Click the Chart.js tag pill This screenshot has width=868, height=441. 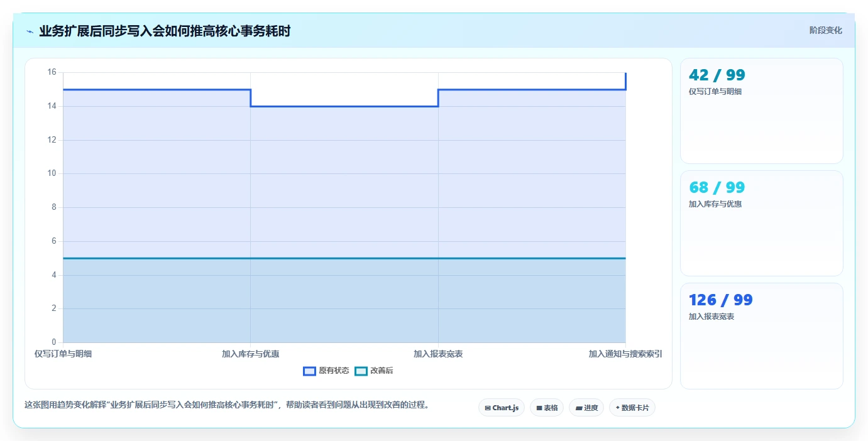[502, 408]
